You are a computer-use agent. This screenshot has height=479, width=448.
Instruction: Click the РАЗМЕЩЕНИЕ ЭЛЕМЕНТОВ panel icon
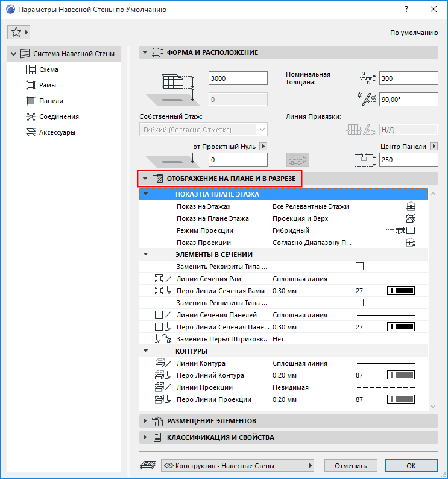pyautogui.click(x=157, y=421)
